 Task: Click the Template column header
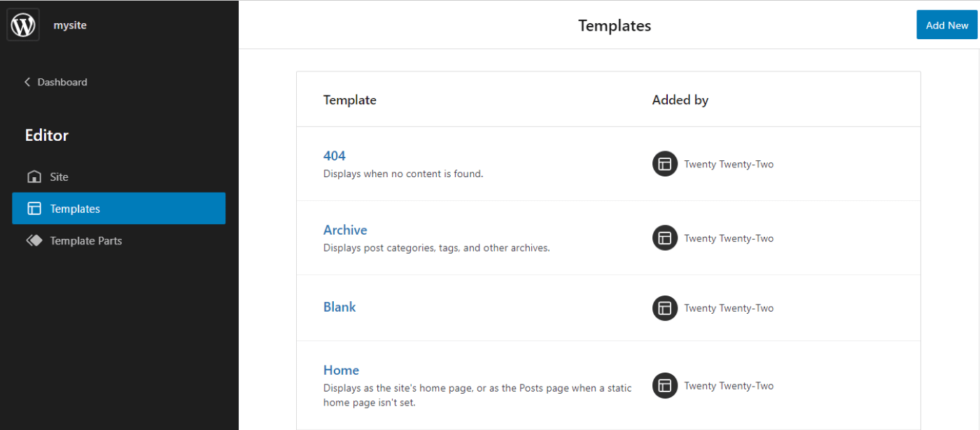349,99
